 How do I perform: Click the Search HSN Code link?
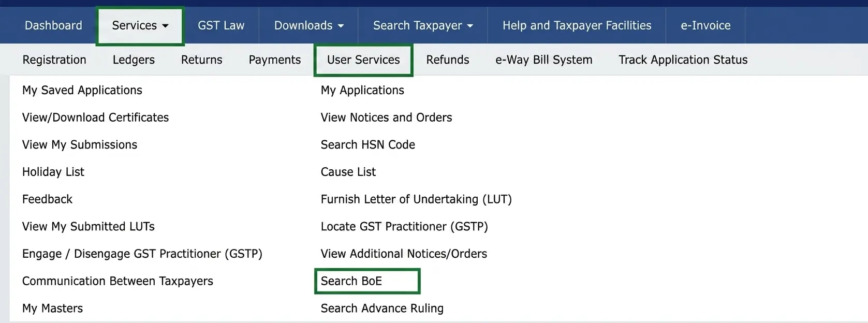(367, 145)
